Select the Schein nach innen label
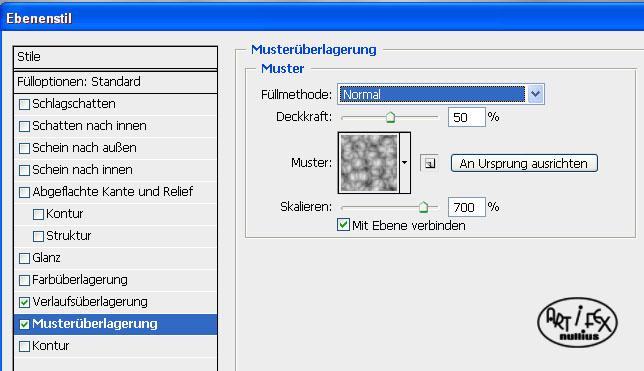This screenshot has height=371, width=644. pos(82,170)
